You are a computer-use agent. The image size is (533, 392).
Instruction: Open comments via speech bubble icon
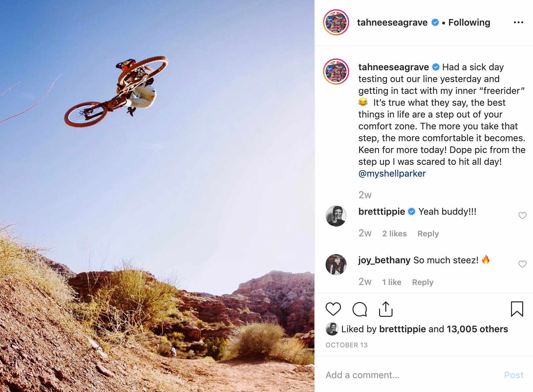tap(359, 309)
